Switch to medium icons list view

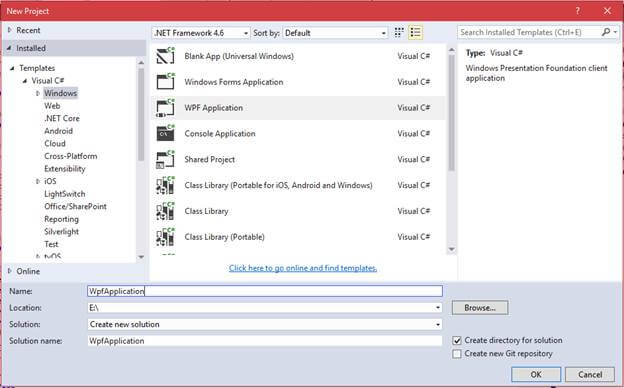click(415, 33)
